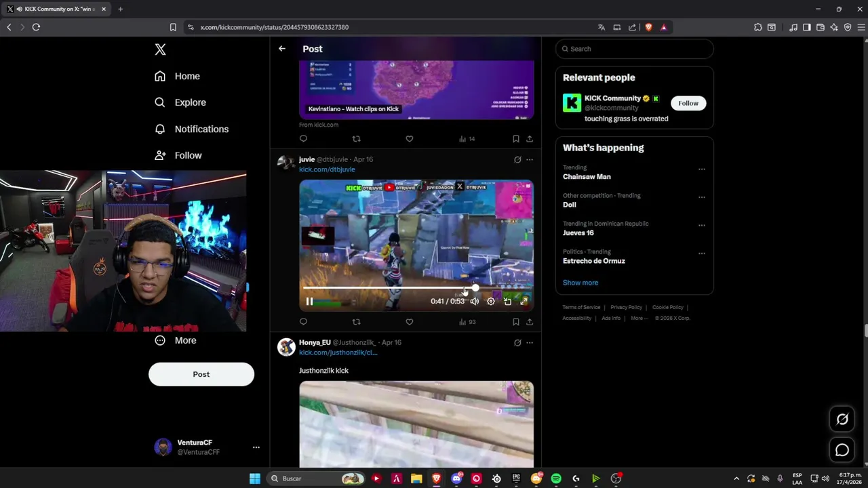Screen dimensions: 868x488
Task: Click the Search X input field
Action: point(635,49)
